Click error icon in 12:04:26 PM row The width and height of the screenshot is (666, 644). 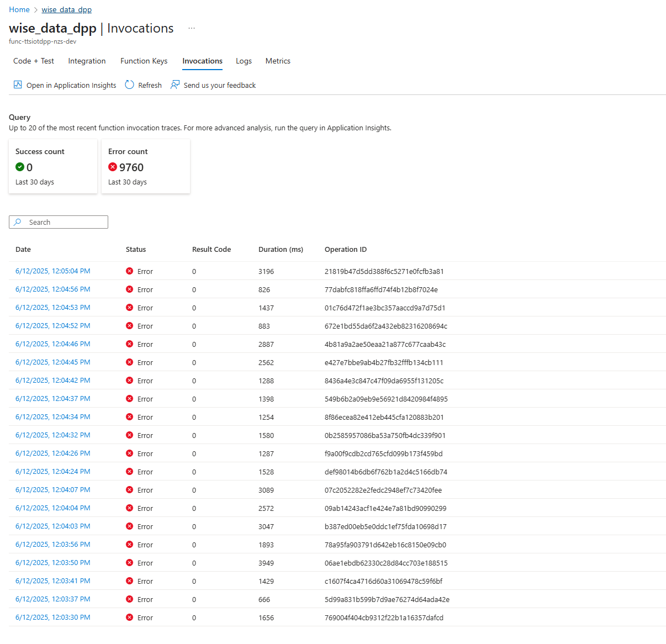coord(129,453)
